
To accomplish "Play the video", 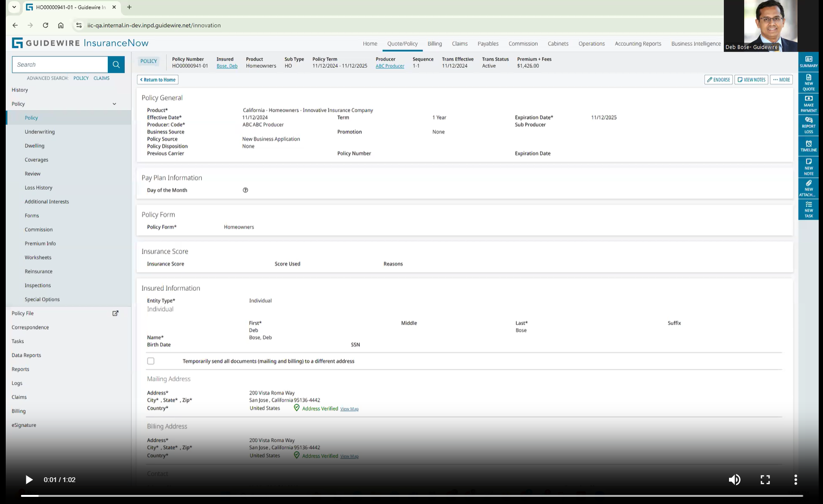I will 29,480.
